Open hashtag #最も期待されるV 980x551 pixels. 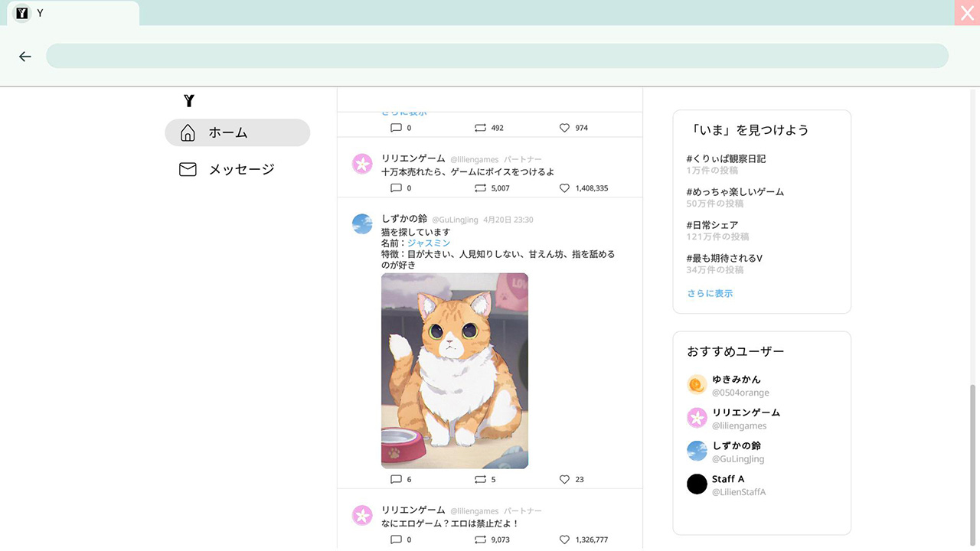coord(724,258)
